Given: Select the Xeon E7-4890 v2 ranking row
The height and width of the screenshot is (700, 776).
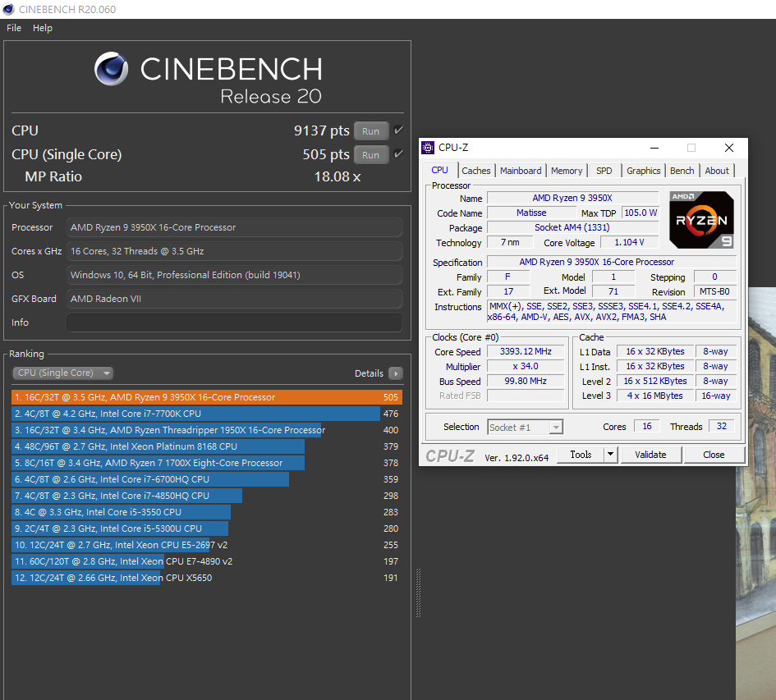Looking at the screenshot, I should [x=207, y=561].
